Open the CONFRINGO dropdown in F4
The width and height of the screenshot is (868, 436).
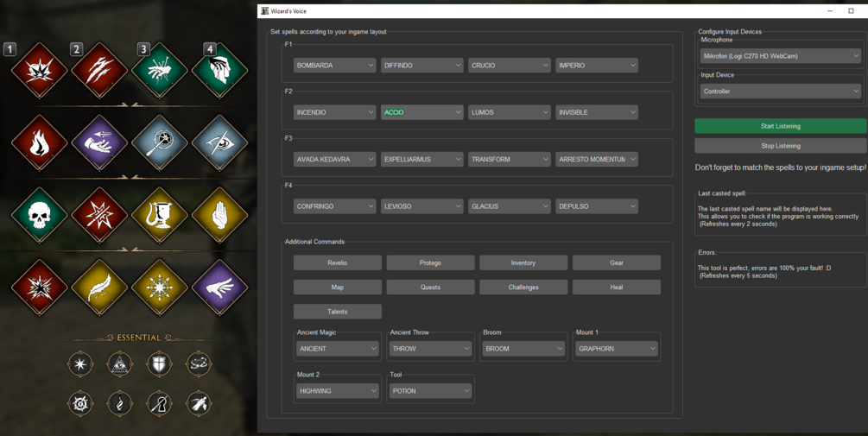click(335, 206)
